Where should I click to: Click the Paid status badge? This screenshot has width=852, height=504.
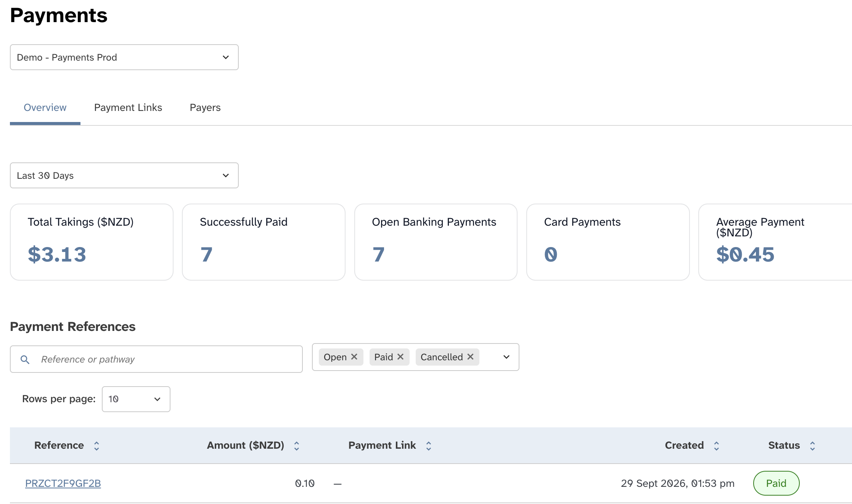(x=776, y=483)
